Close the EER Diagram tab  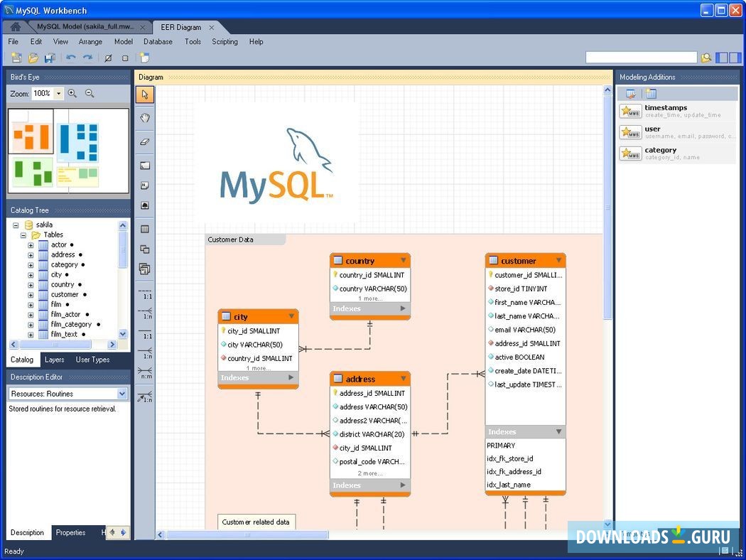[212, 28]
